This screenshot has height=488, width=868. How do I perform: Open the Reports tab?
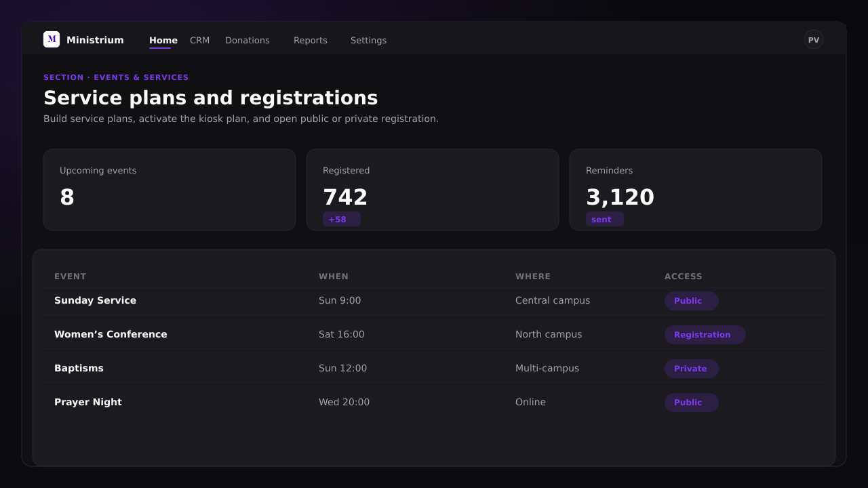(x=311, y=41)
